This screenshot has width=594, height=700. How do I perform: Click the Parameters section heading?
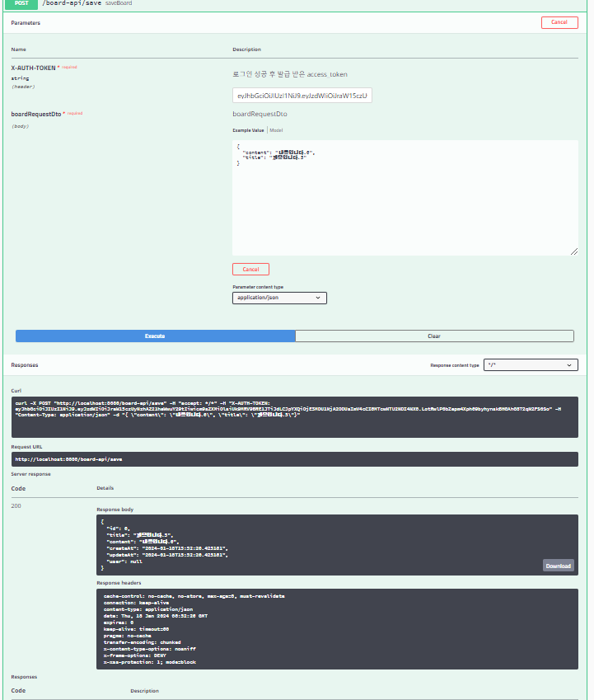(x=26, y=23)
